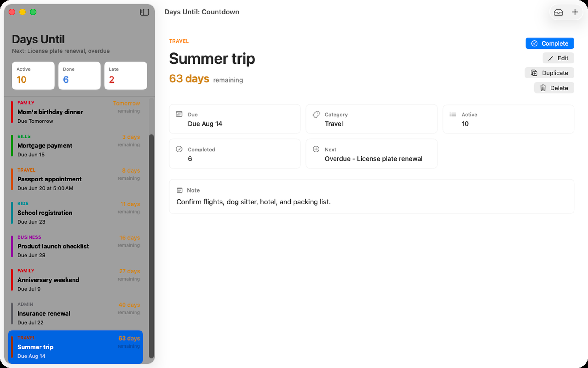
Task: Edit the Summer trip countdown
Action: [558, 58]
